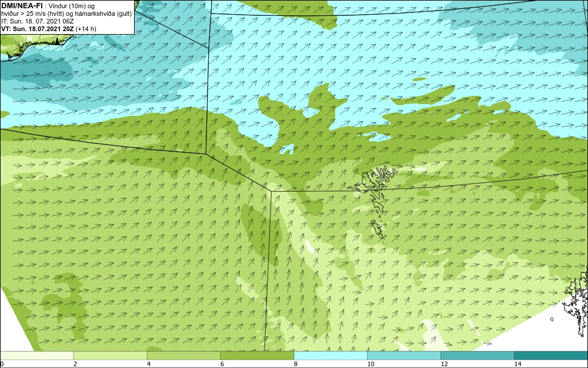Click the legend value '8'
The height and width of the screenshot is (368, 588).
coord(296,364)
